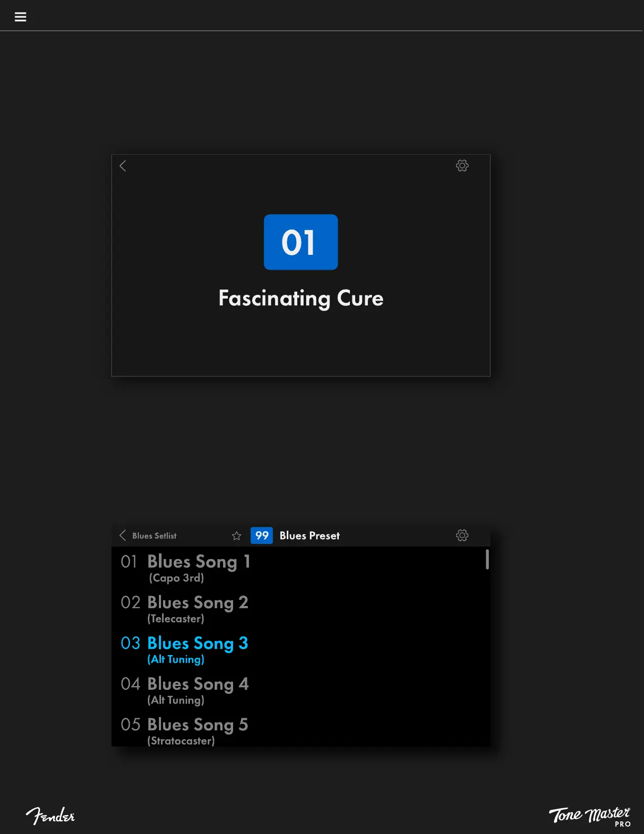Viewport: 644px width, 834px height.
Task: Favorite the Blues Preset with star
Action: point(236,535)
